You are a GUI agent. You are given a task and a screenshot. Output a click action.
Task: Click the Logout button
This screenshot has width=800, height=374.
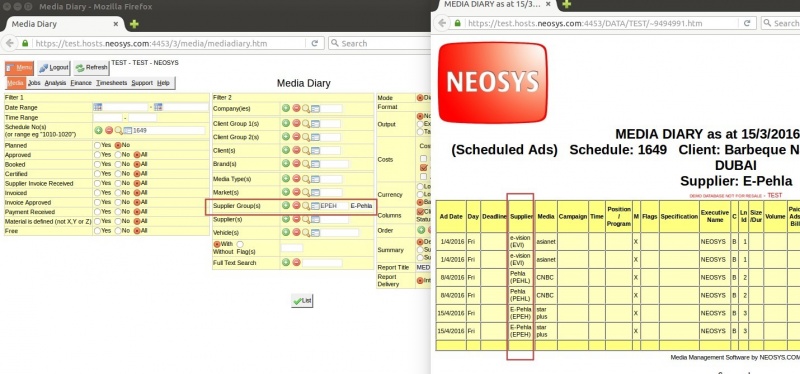pyautogui.click(x=54, y=67)
